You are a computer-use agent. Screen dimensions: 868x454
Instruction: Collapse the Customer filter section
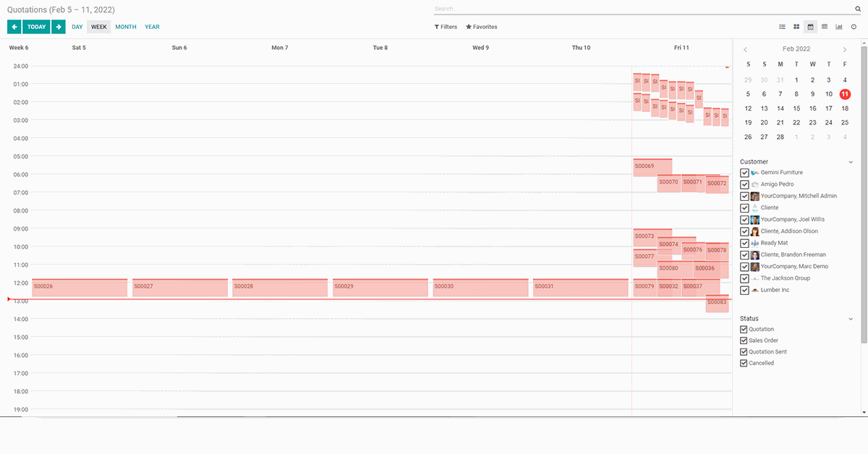tap(851, 162)
